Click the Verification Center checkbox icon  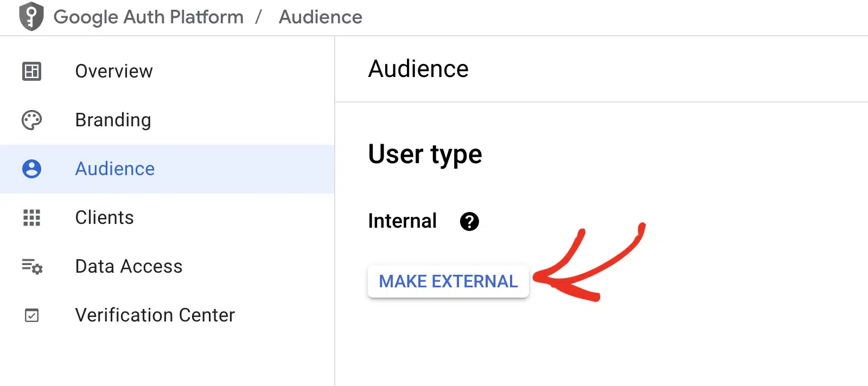click(32, 315)
